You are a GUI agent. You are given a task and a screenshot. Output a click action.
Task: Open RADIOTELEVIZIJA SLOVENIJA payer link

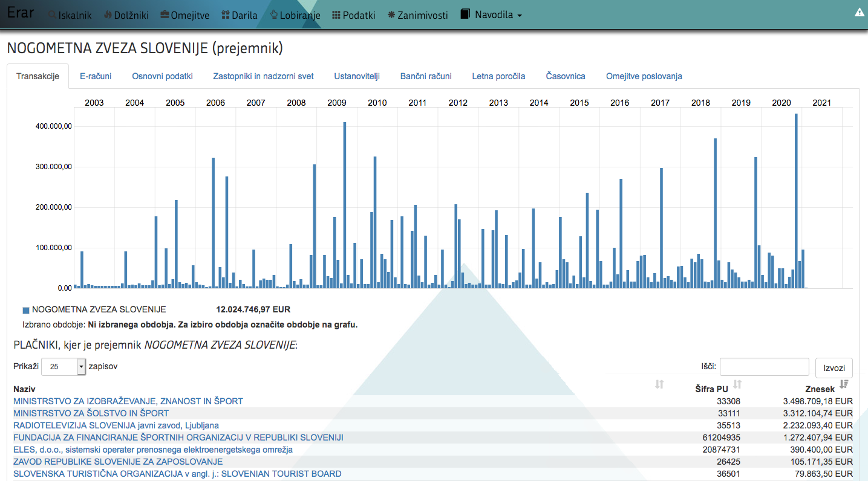point(116,425)
